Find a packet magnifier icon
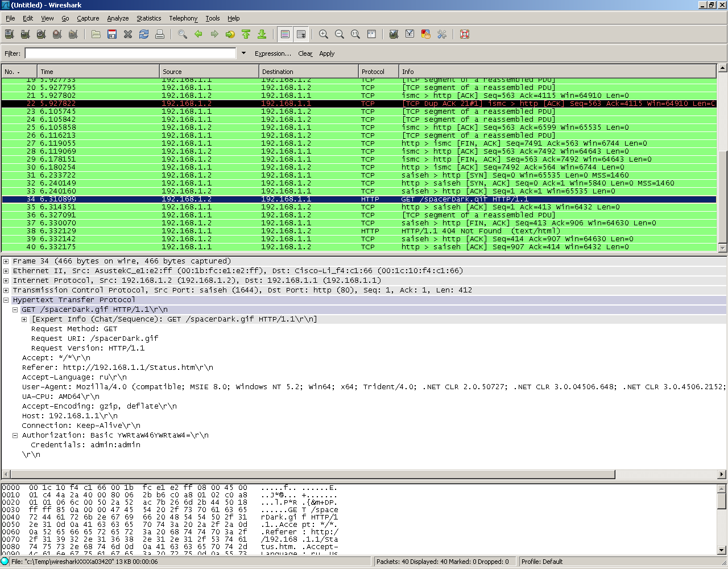728x569 pixels. (183, 34)
